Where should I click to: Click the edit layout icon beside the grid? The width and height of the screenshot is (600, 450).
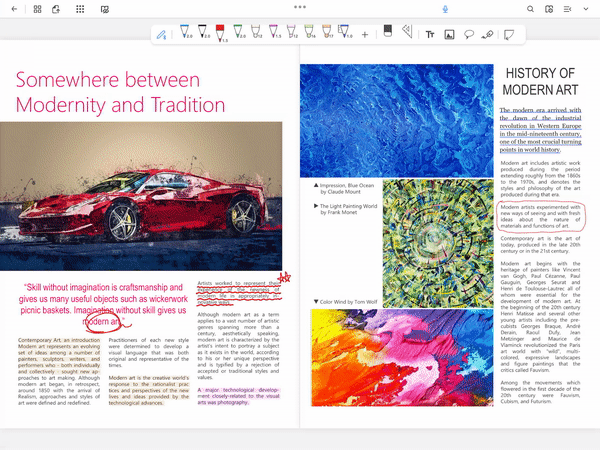point(104,9)
